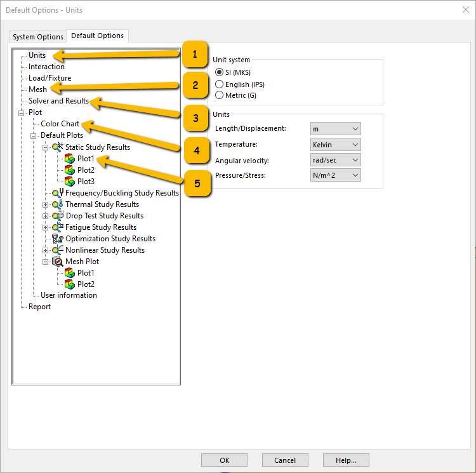Screen dimensions: 476x473
Task: Collapse the Static Study Results node
Action: point(45,147)
